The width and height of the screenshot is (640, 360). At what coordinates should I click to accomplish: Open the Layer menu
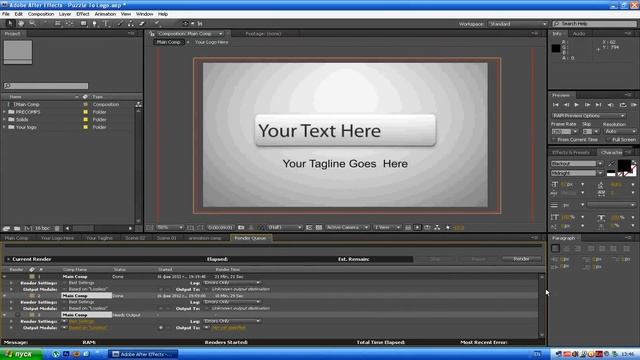coord(65,14)
